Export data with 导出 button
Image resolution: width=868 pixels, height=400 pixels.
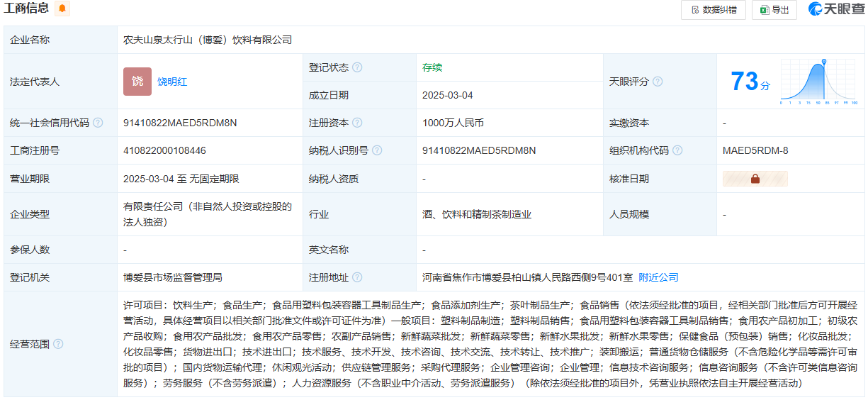(774, 10)
